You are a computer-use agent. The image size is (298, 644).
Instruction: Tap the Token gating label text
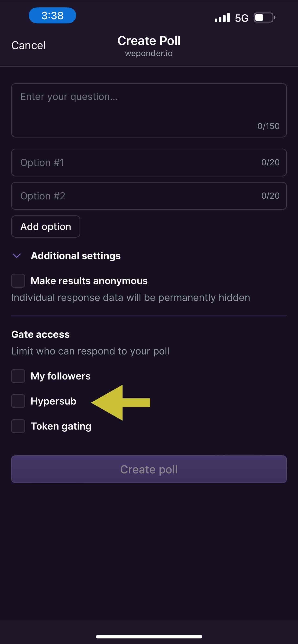pos(61,426)
